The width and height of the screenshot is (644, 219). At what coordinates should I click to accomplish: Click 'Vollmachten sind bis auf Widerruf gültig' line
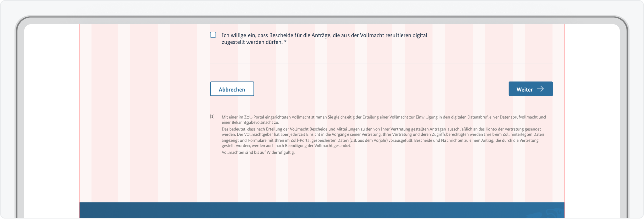click(x=258, y=152)
